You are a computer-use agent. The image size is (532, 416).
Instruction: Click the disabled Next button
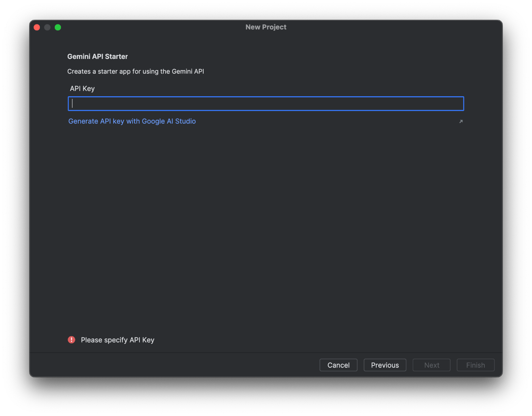[431, 365]
